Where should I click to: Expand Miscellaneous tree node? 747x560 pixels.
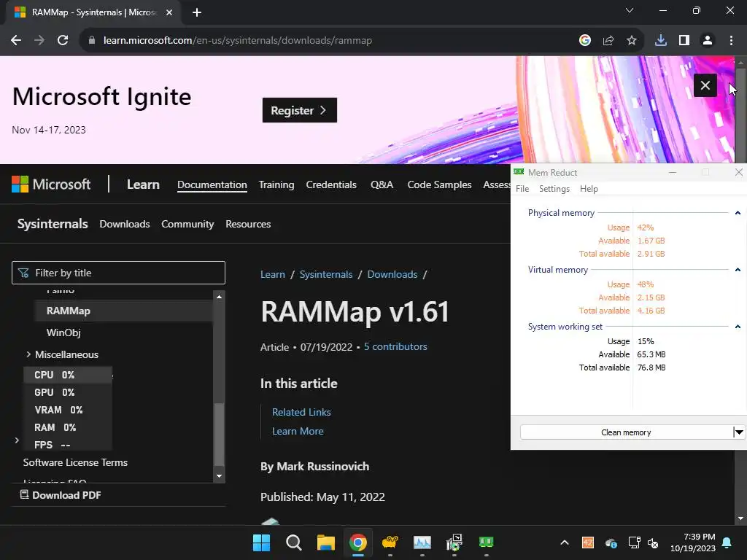coord(28,354)
